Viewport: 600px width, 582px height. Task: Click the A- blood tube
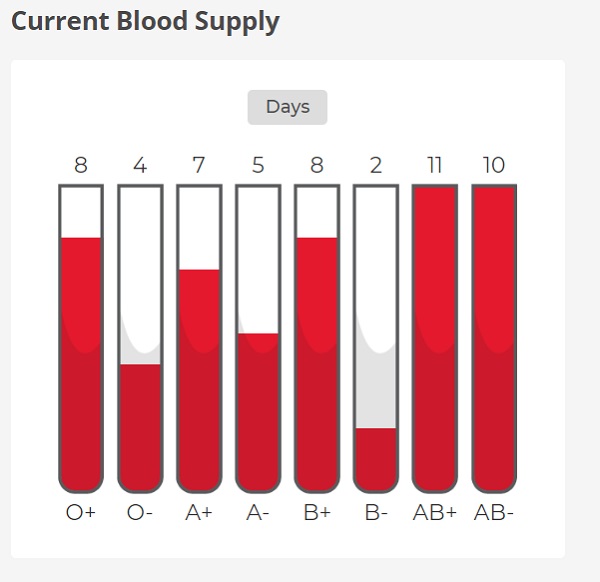click(x=258, y=340)
